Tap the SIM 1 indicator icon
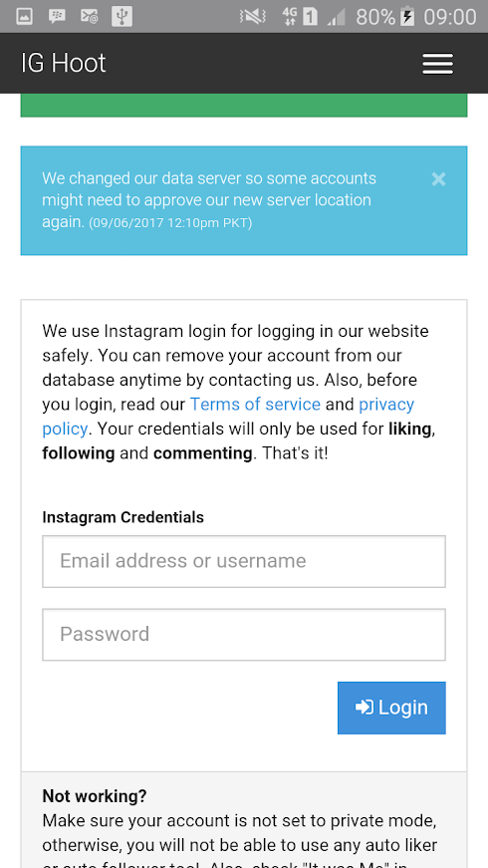This screenshot has width=488, height=868. point(310,17)
